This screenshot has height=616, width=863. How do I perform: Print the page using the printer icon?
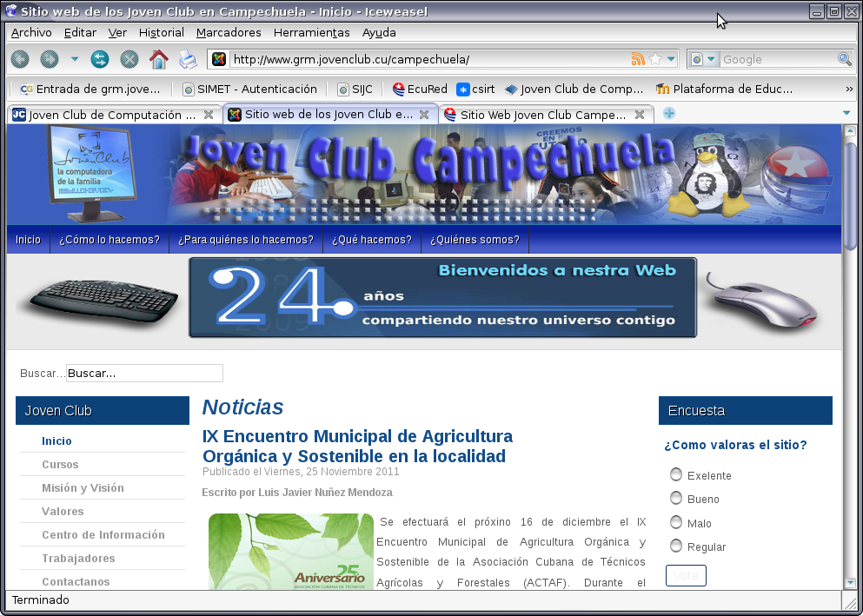[188, 59]
